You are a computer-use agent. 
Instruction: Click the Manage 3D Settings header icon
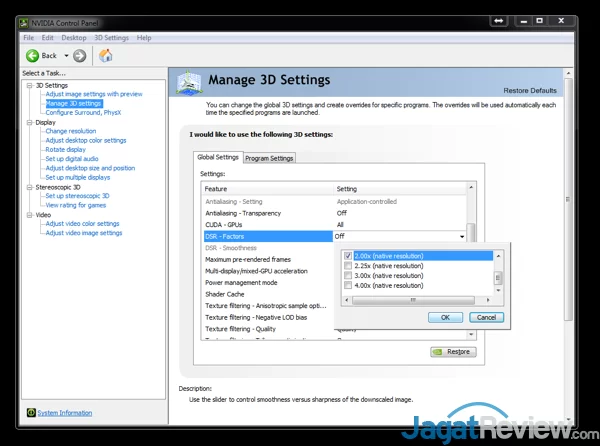click(x=187, y=83)
